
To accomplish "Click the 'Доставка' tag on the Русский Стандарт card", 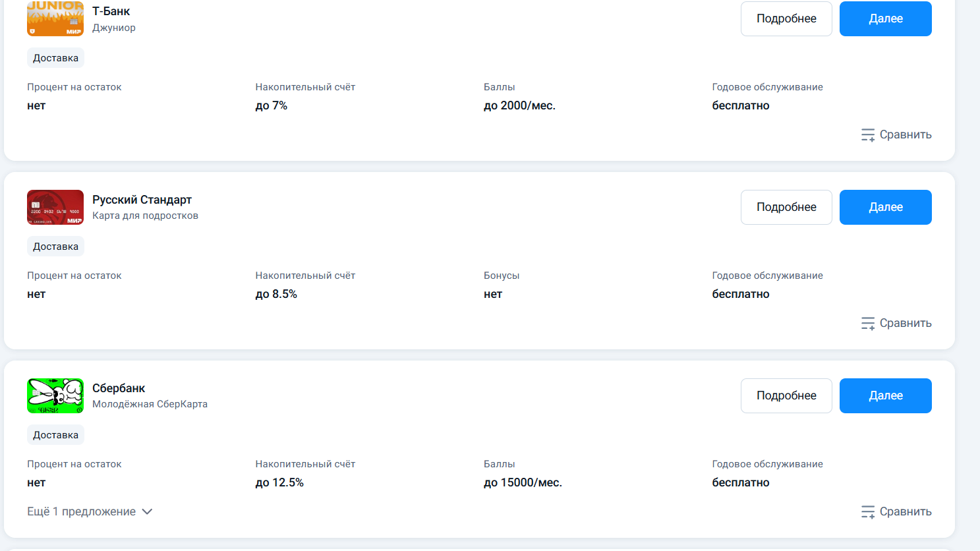I will click(x=55, y=246).
